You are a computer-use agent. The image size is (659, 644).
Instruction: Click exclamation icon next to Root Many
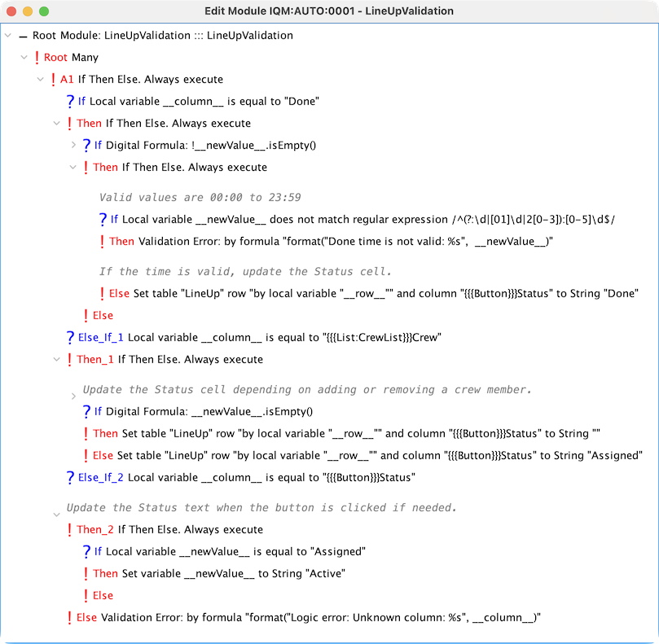pos(37,58)
